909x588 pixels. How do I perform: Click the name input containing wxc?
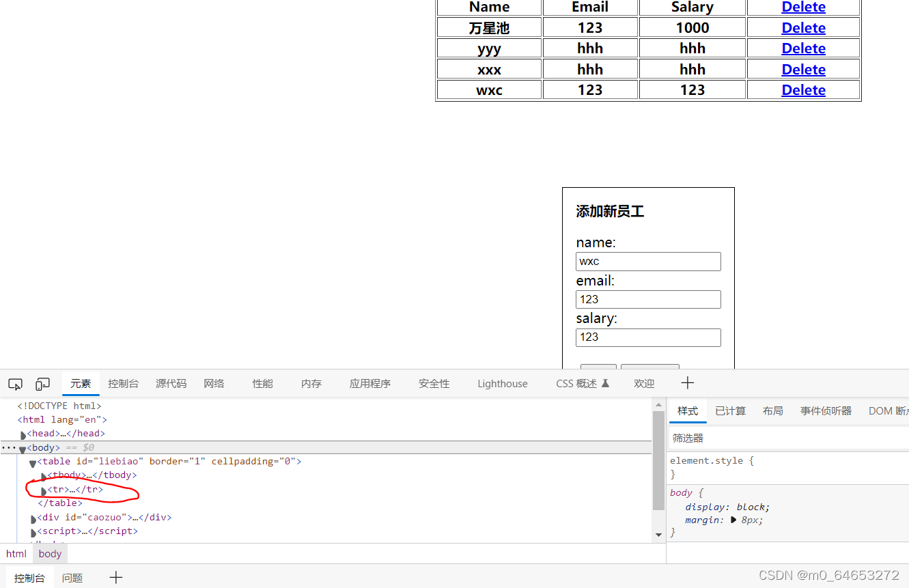click(x=647, y=261)
